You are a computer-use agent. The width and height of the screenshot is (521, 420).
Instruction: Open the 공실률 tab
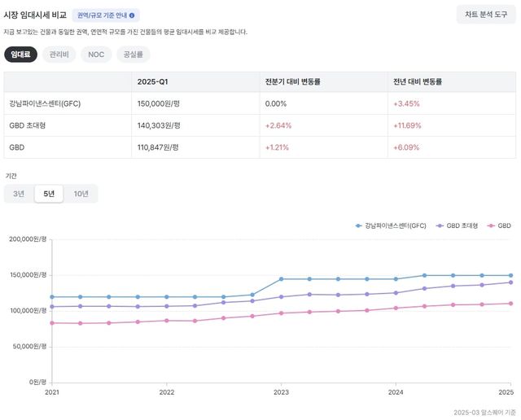click(133, 55)
